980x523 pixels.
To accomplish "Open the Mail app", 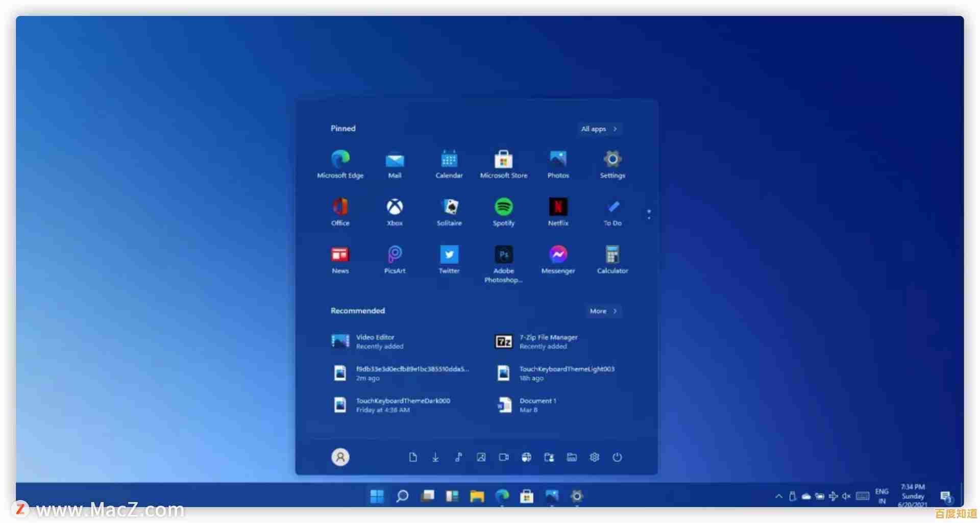I will pyautogui.click(x=394, y=161).
